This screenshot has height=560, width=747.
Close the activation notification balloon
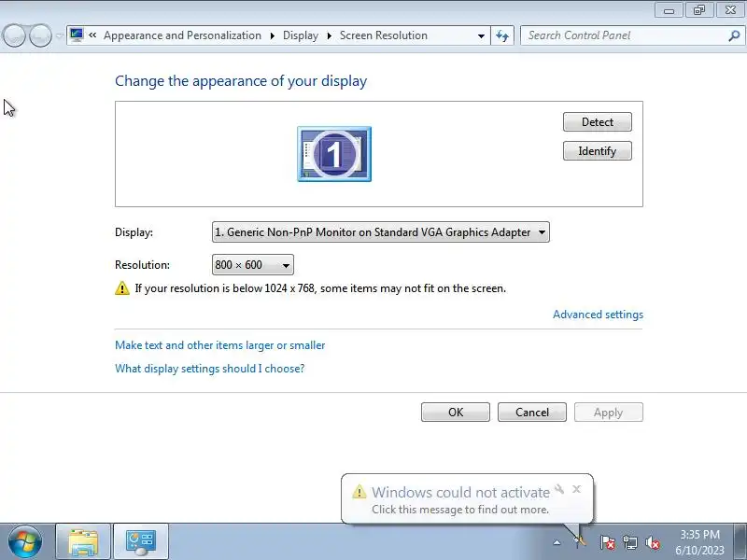[576, 489]
